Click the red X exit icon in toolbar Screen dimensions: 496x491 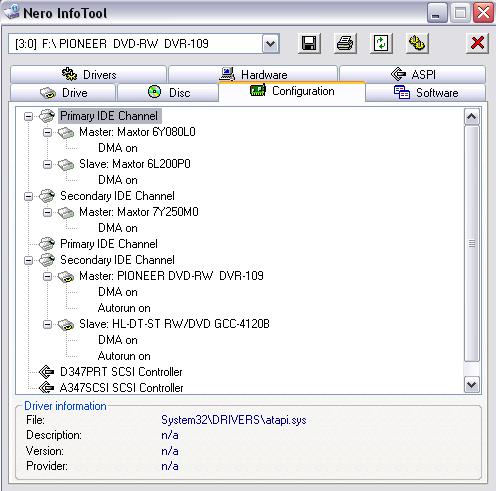point(477,43)
